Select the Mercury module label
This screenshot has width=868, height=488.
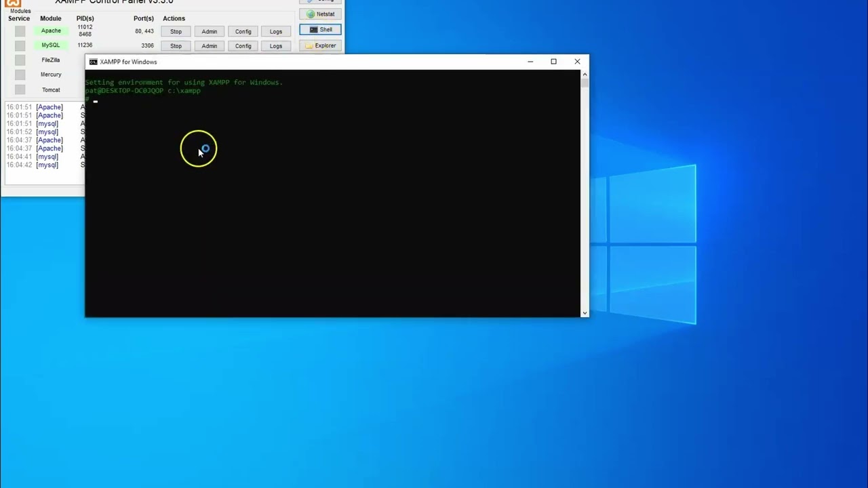click(x=51, y=75)
